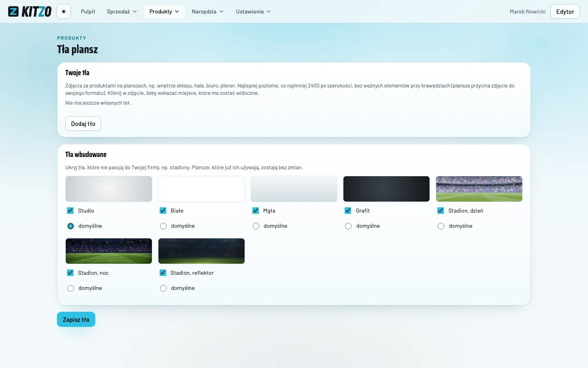
Task: Uncheck the Białe background checkbox
Action: [163, 211]
